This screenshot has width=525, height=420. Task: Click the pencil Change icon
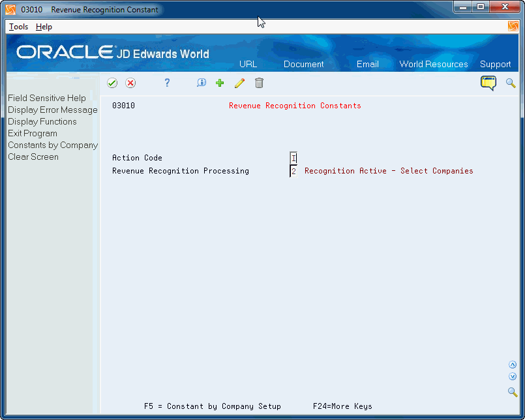[239, 83]
